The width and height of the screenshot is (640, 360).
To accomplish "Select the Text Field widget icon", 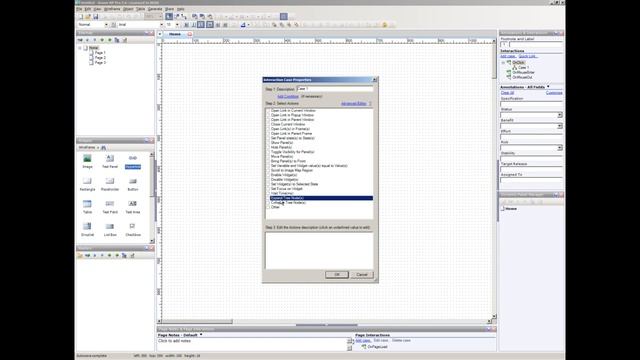I will coord(110,204).
